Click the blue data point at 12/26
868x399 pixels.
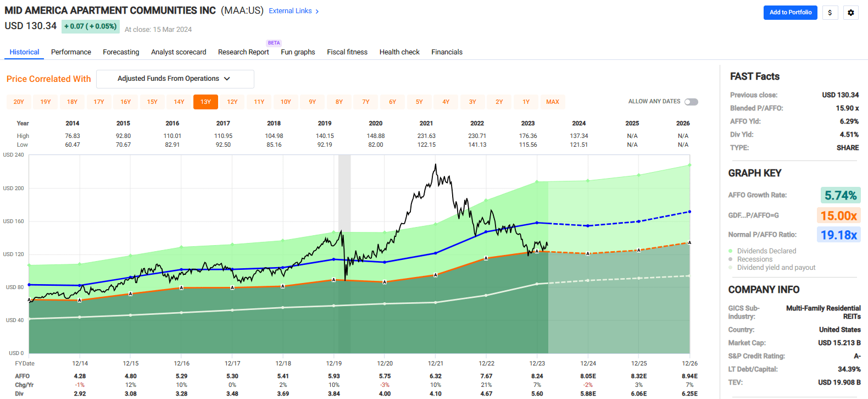[689, 212]
